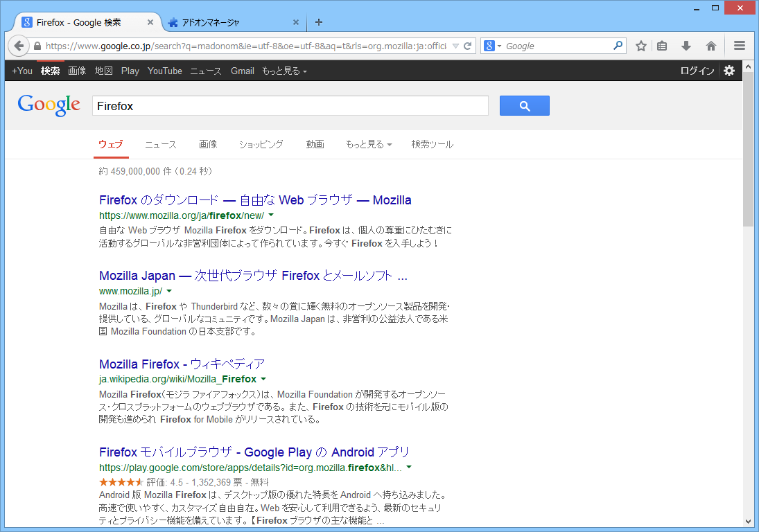Switch to the アドオンマネージャ tab
Image resolution: width=759 pixels, height=532 pixels.
pyautogui.click(x=232, y=22)
